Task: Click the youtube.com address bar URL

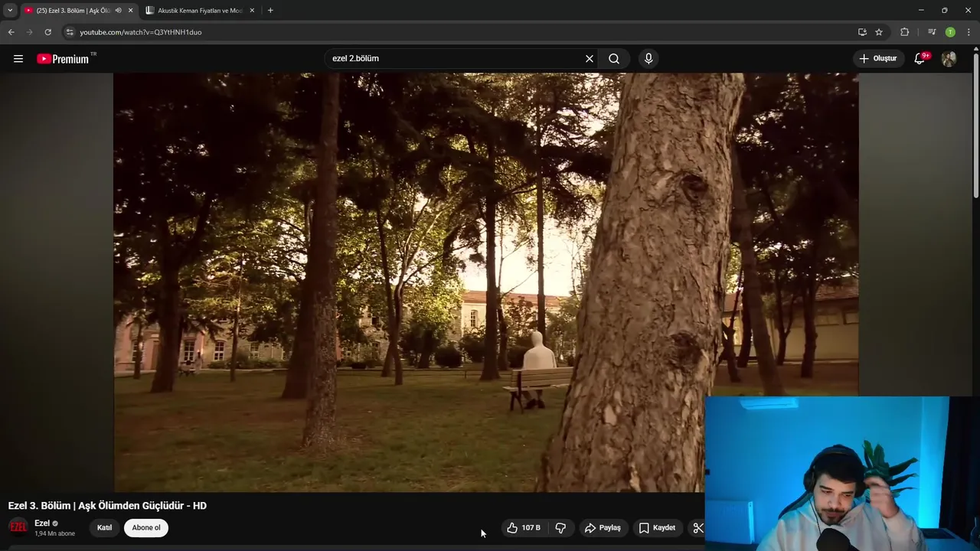Action: point(141,32)
